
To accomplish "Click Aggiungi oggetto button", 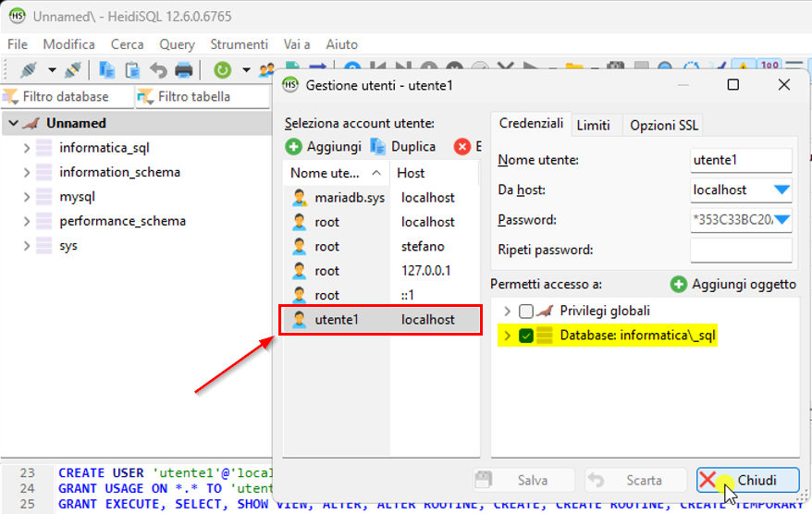I will [733, 284].
